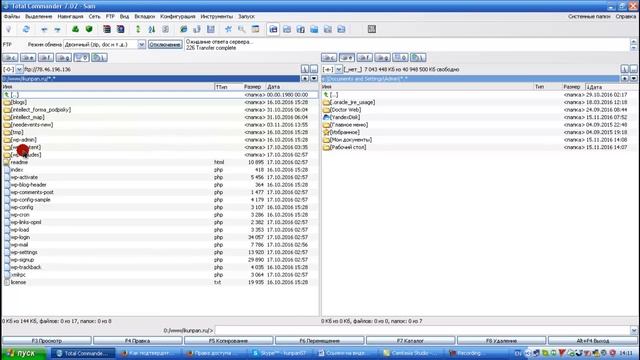Viewport: 640px width, 360px height.
Task: Open left panel directory history arrow
Action: point(313,78)
